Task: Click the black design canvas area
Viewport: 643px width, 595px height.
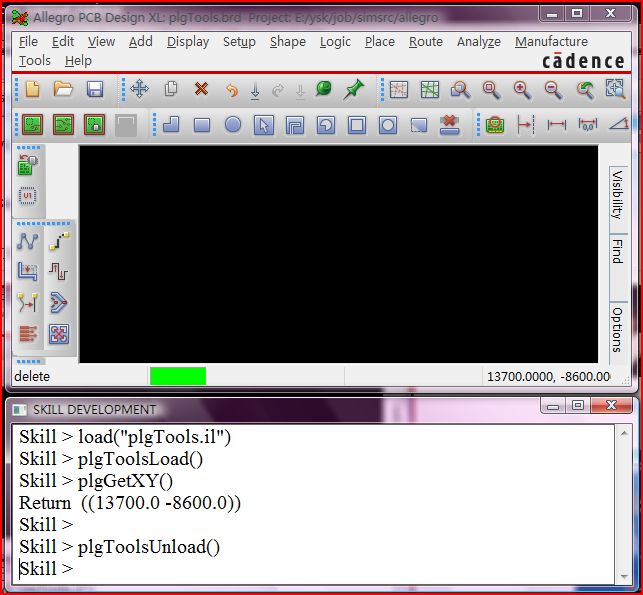Action: [x=338, y=254]
